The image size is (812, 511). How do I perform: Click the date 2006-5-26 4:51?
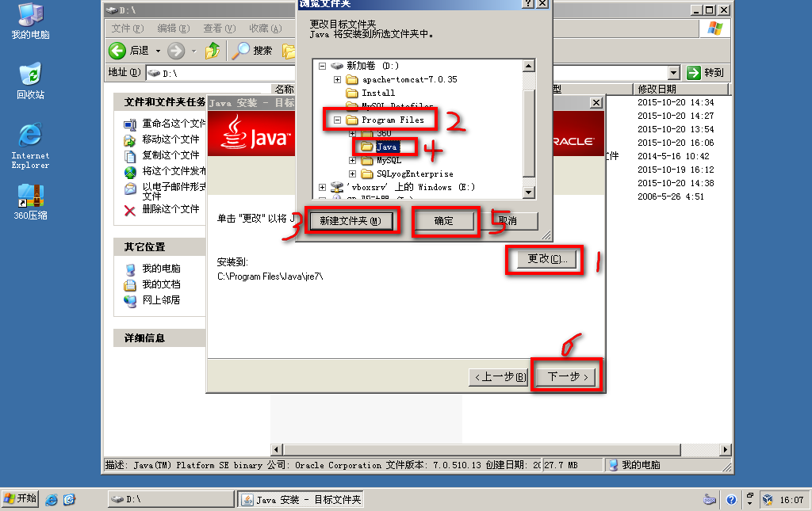point(671,196)
